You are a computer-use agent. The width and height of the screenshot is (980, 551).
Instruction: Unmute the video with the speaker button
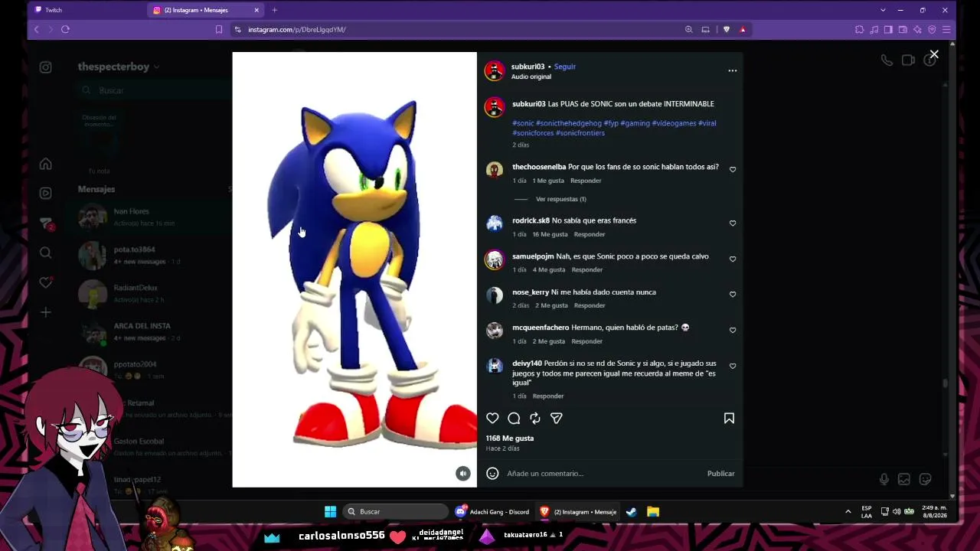[x=463, y=474]
